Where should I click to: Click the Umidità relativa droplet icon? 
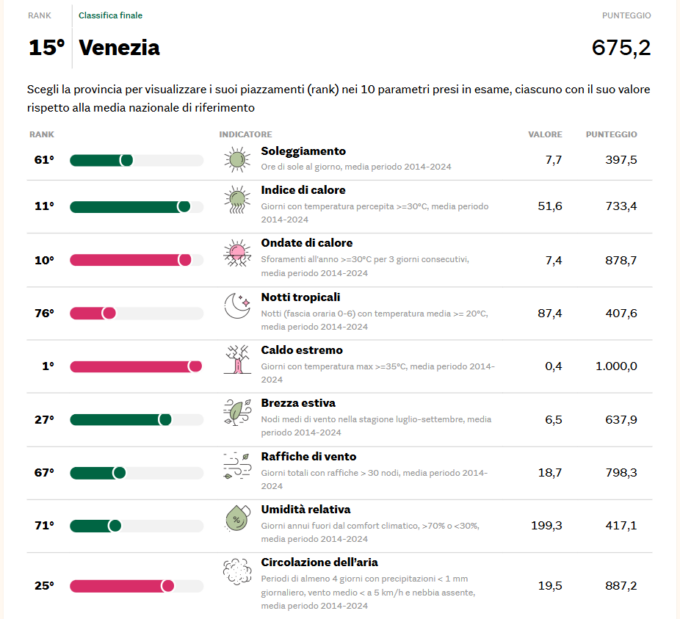tap(237, 518)
